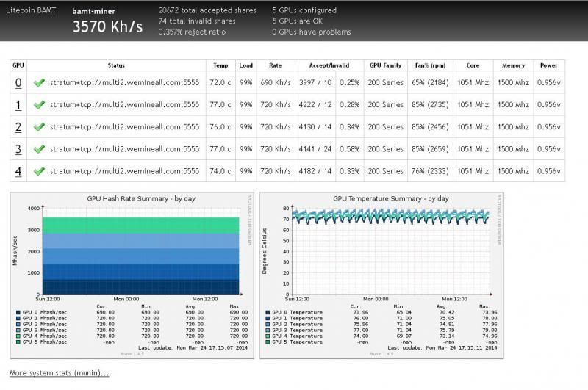The height and width of the screenshot is (390, 588).
Task: Open GPU 2 details link
Action: (18, 127)
